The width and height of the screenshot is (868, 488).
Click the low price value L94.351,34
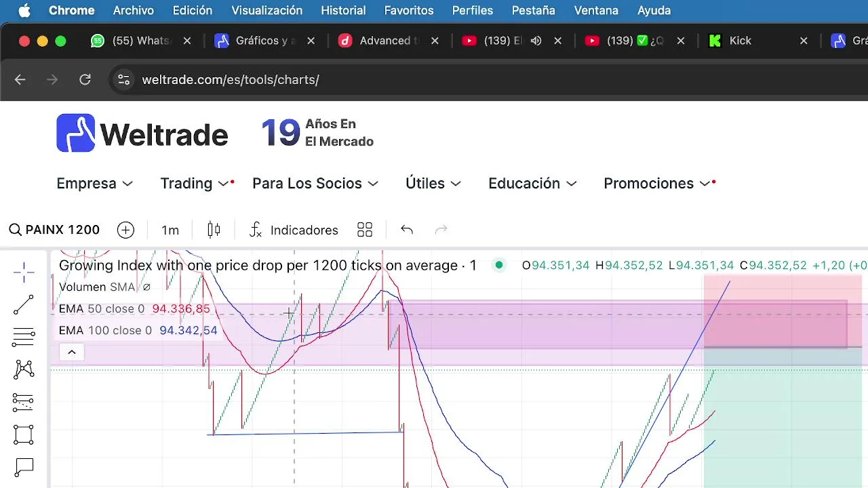[x=701, y=266]
